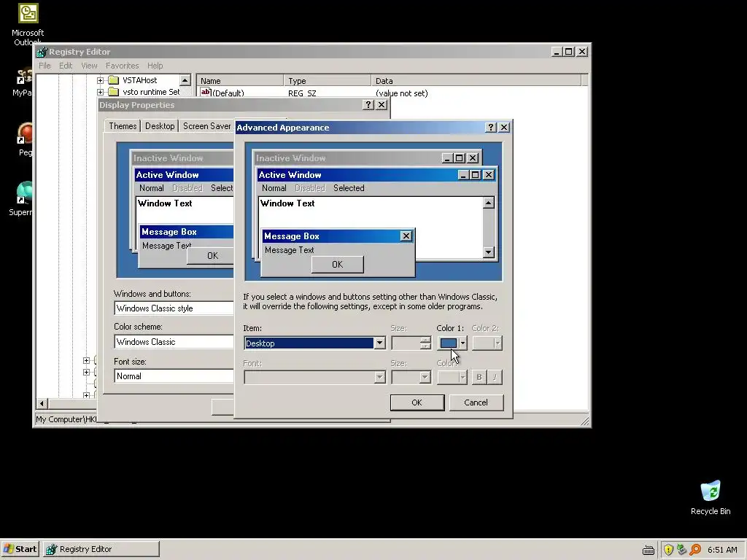Switch to Registry Editor taskbar button

pyautogui.click(x=101, y=549)
